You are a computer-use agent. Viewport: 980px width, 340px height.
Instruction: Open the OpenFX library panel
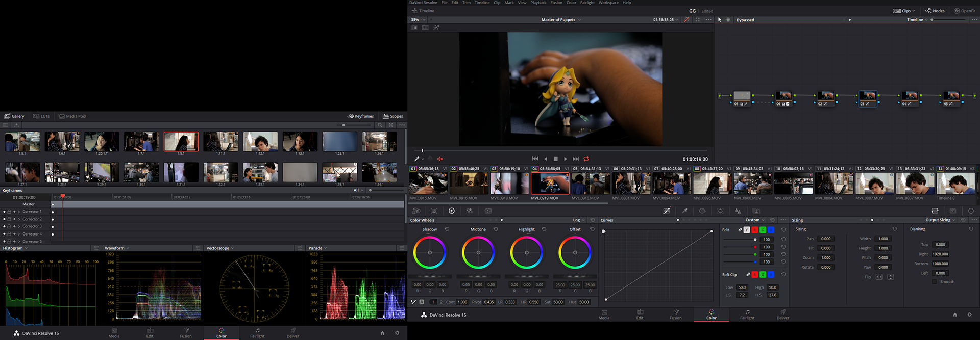tap(965, 11)
